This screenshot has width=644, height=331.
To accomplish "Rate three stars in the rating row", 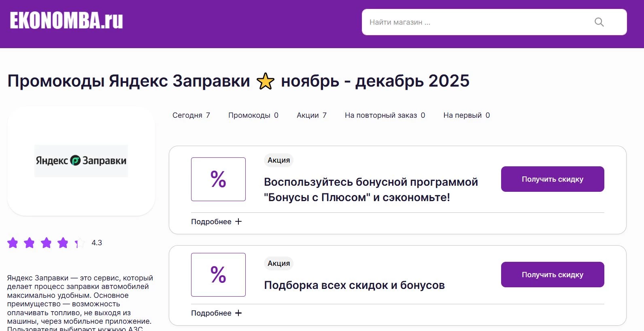I will (46, 243).
